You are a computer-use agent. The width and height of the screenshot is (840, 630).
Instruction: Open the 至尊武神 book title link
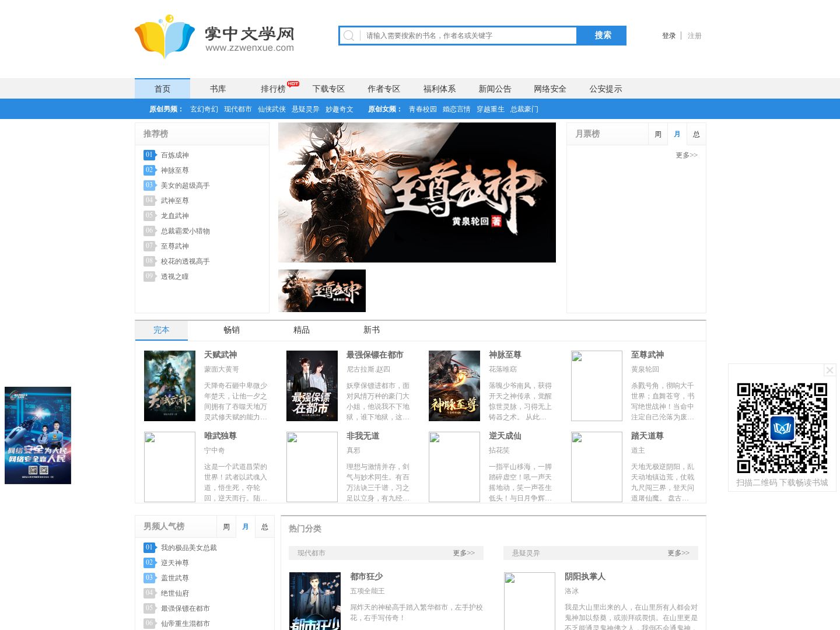[647, 355]
